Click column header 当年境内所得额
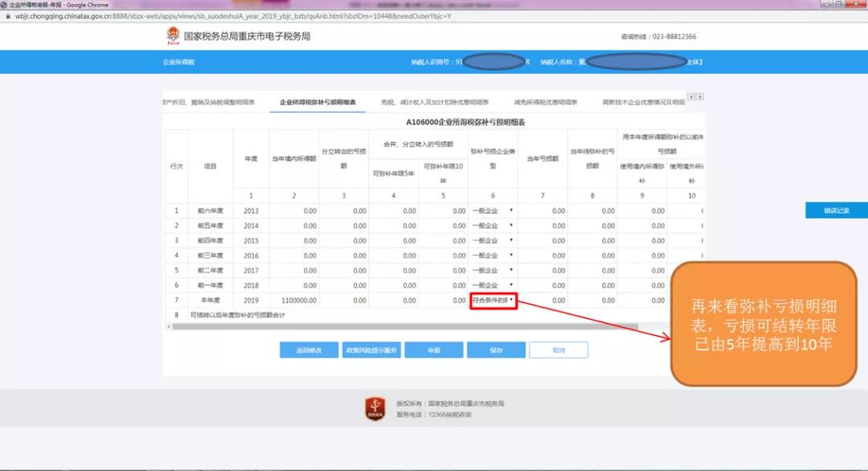The height and width of the screenshot is (471, 868). click(294, 159)
